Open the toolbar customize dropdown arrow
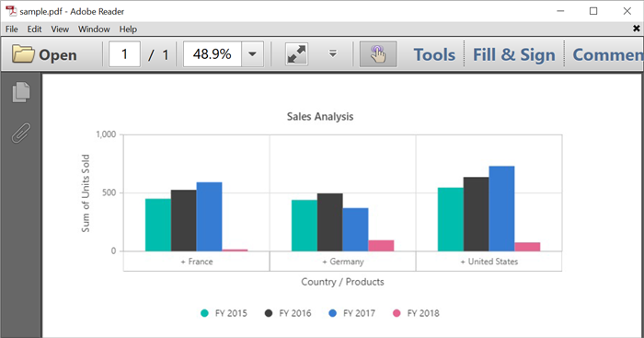Screen dimensions: 644x338 point(333,53)
